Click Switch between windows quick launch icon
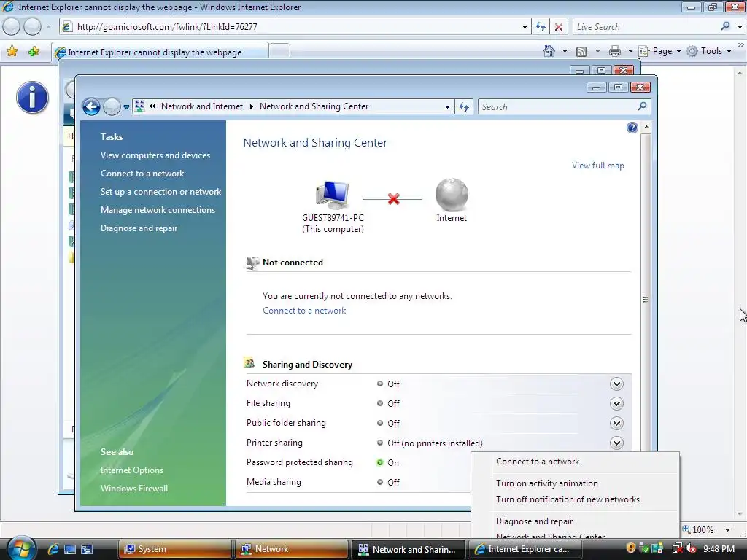This screenshot has width=747, height=560. pos(87,549)
